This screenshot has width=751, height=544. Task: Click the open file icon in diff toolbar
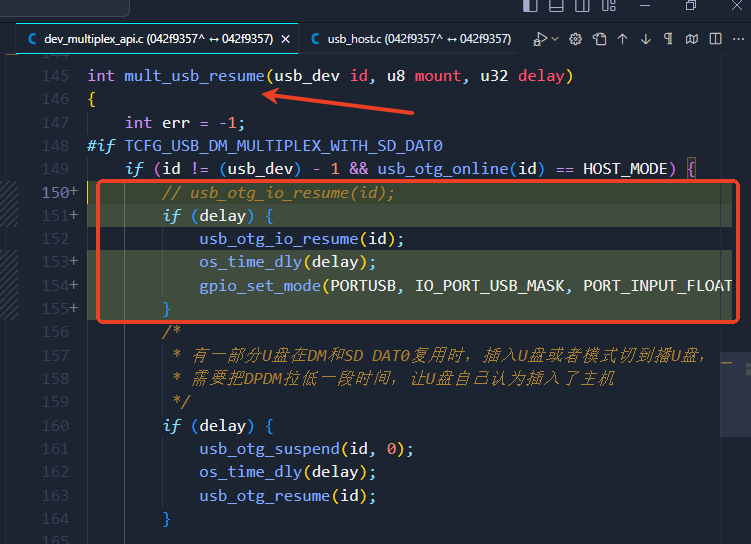(x=599, y=39)
